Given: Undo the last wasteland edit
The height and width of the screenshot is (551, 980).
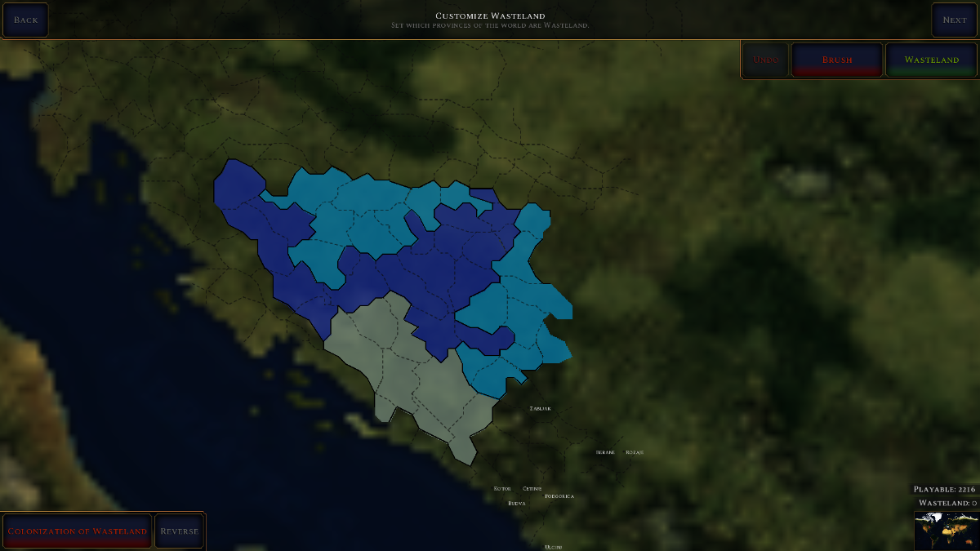Looking at the screenshot, I should point(766,60).
